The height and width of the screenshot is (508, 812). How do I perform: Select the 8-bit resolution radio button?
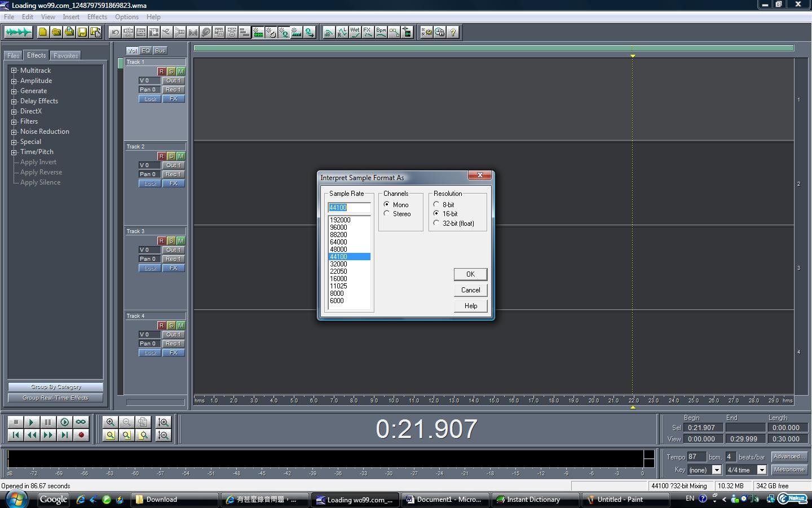point(436,204)
